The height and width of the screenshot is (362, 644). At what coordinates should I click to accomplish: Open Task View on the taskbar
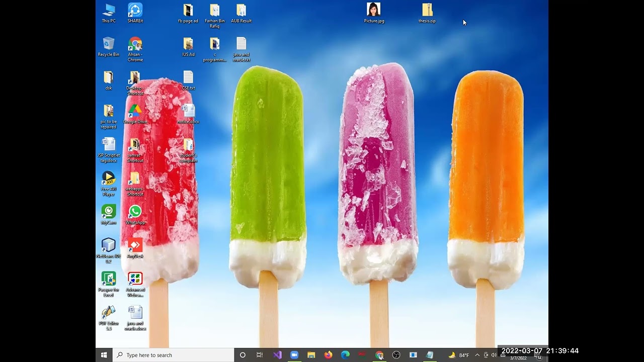(260, 355)
